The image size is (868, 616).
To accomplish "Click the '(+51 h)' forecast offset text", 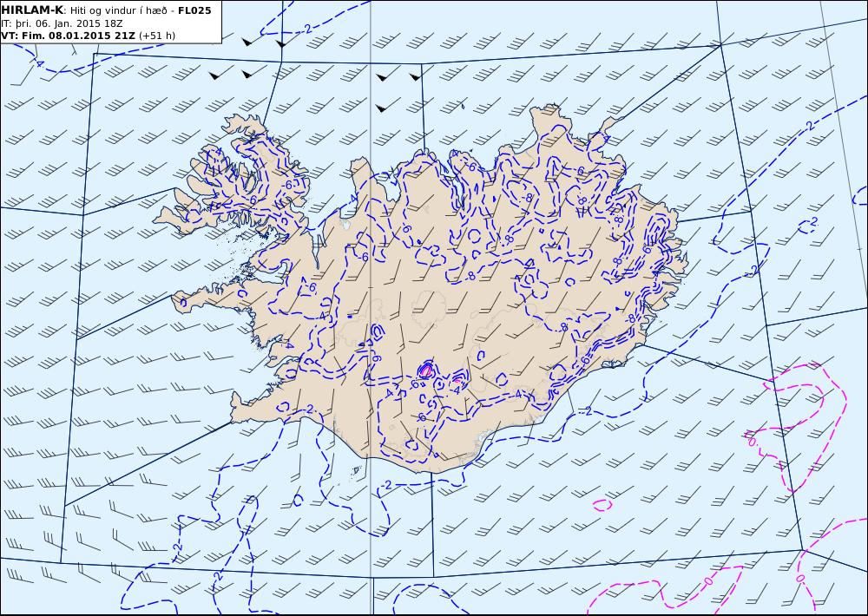I will tap(156, 36).
